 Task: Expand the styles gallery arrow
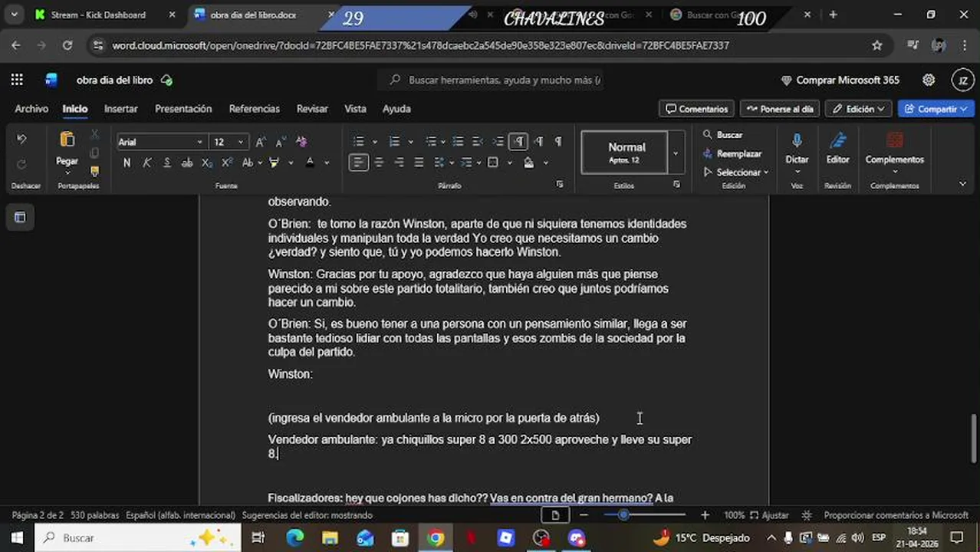676,153
